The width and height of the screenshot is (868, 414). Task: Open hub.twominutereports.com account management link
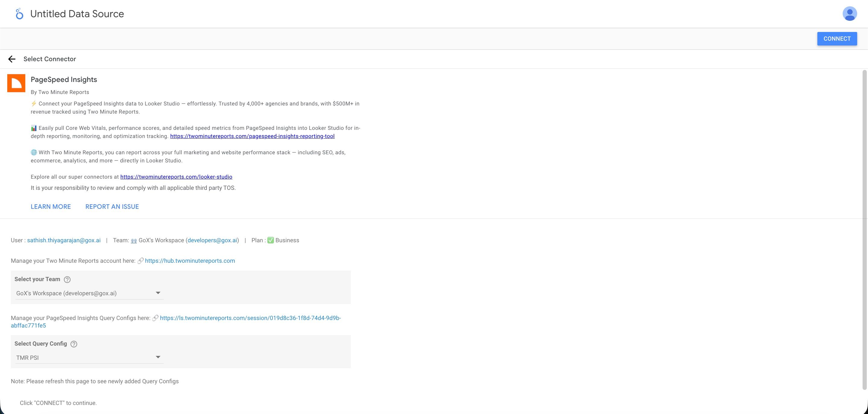tap(190, 260)
